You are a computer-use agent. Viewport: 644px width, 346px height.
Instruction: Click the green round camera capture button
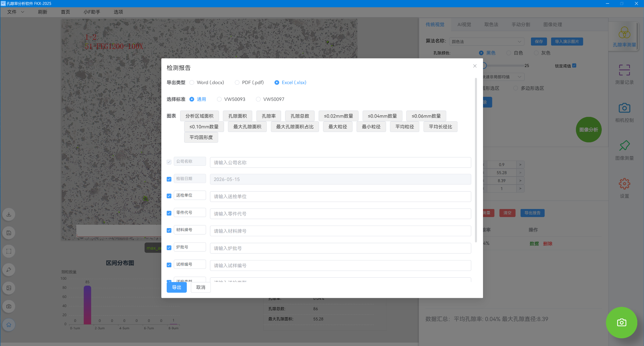point(622,322)
